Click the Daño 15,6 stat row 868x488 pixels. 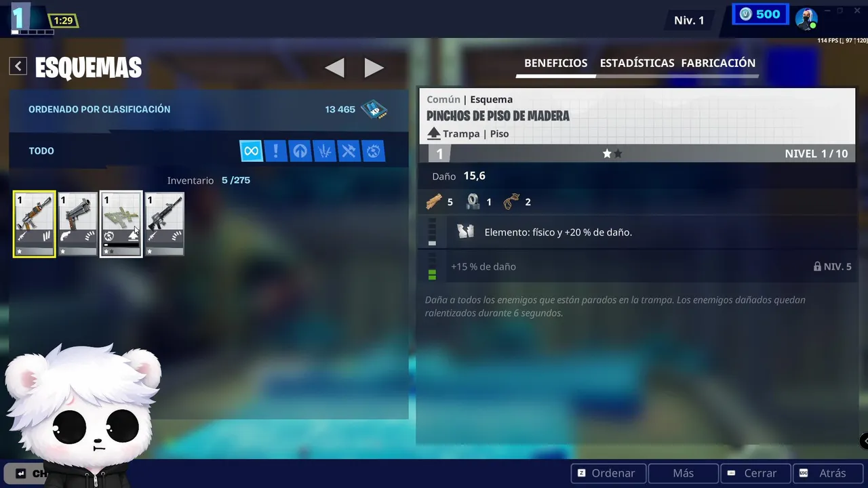pos(459,176)
